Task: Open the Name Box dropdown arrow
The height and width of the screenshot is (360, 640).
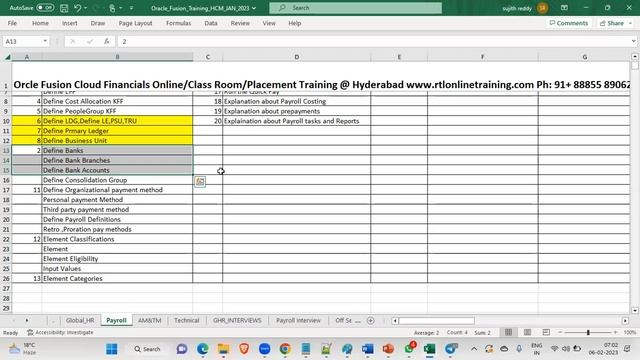Action: click(x=45, y=41)
